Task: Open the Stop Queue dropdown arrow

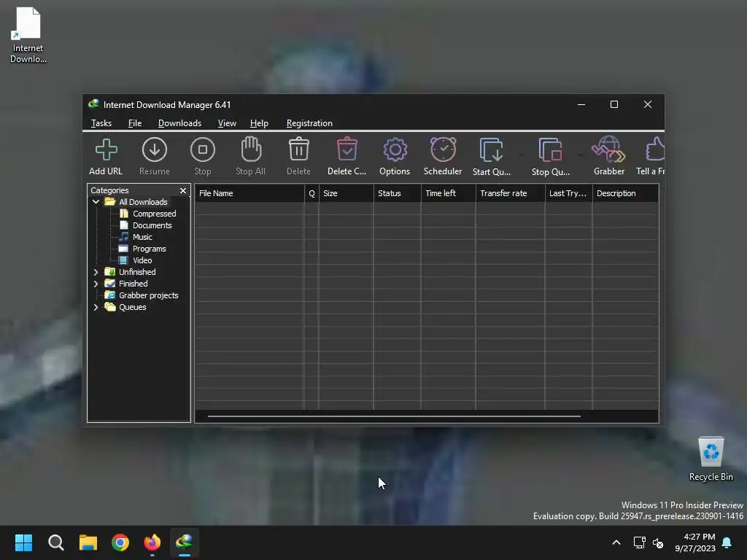Action: 580,155
